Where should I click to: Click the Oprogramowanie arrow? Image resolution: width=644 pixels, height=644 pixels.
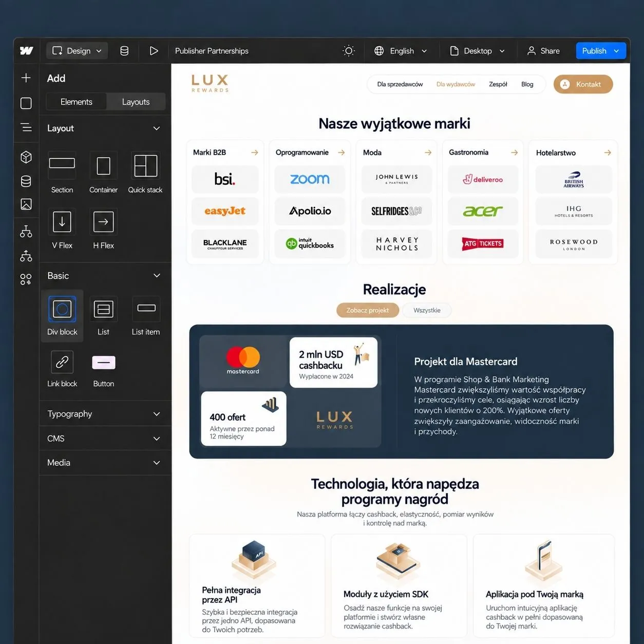tap(341, 153)
